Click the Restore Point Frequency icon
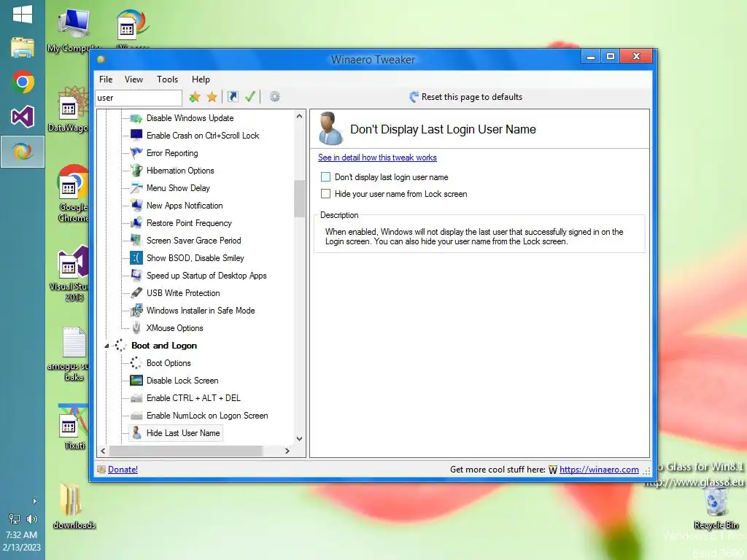This screenshot has width=747, height=560. click(136, 223)
